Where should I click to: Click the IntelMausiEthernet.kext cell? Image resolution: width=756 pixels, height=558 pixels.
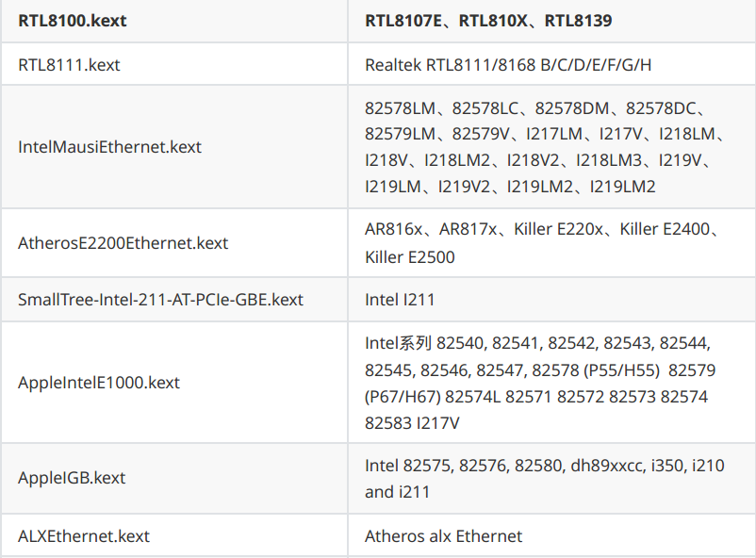(174, 147)
